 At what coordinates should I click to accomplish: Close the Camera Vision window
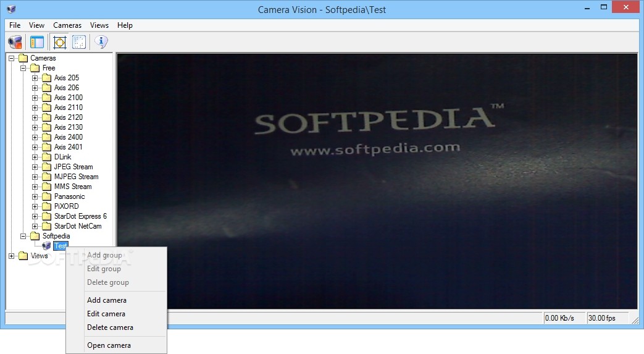626,7
